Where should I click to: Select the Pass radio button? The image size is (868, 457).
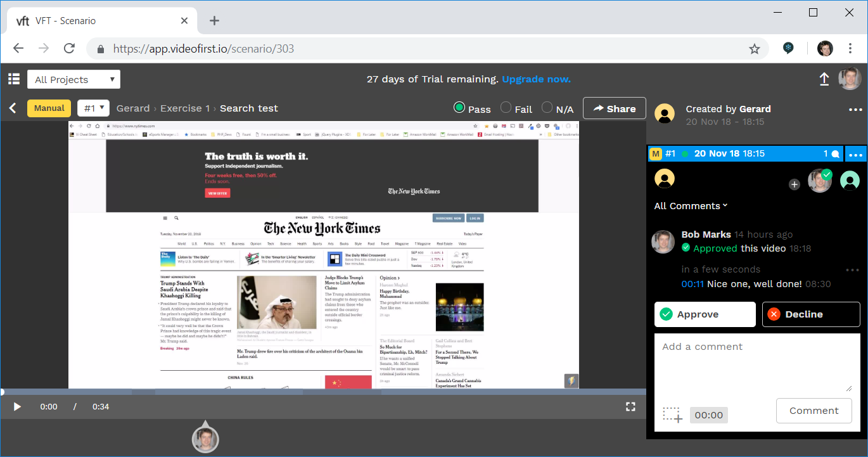coord(460,108)
